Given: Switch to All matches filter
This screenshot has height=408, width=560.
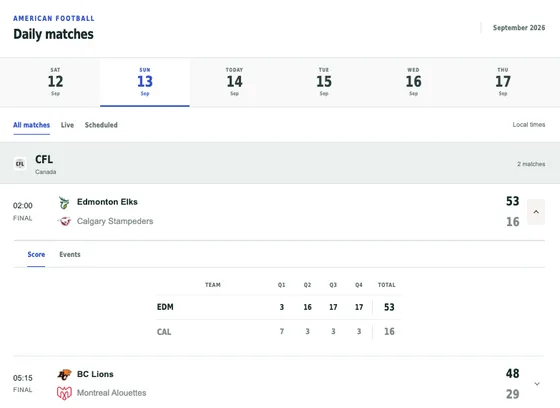Looking at the screenshot, I should (31, 125).
